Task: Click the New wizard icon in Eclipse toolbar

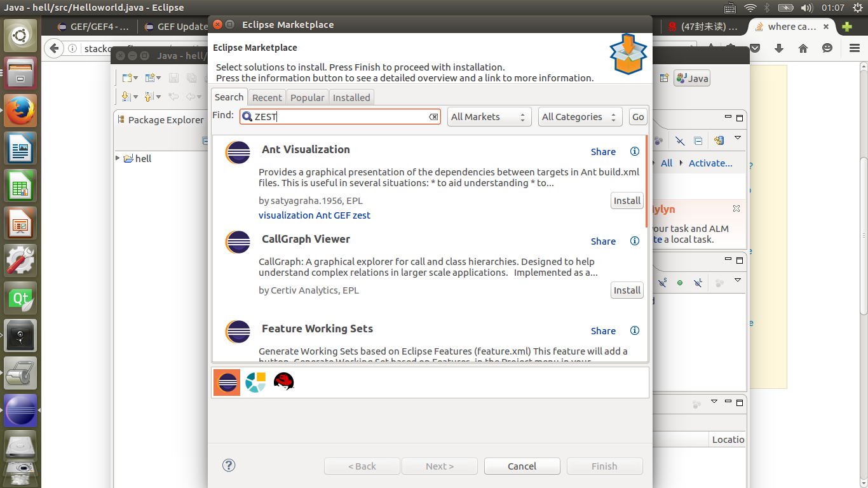Action: pos(126,78)
